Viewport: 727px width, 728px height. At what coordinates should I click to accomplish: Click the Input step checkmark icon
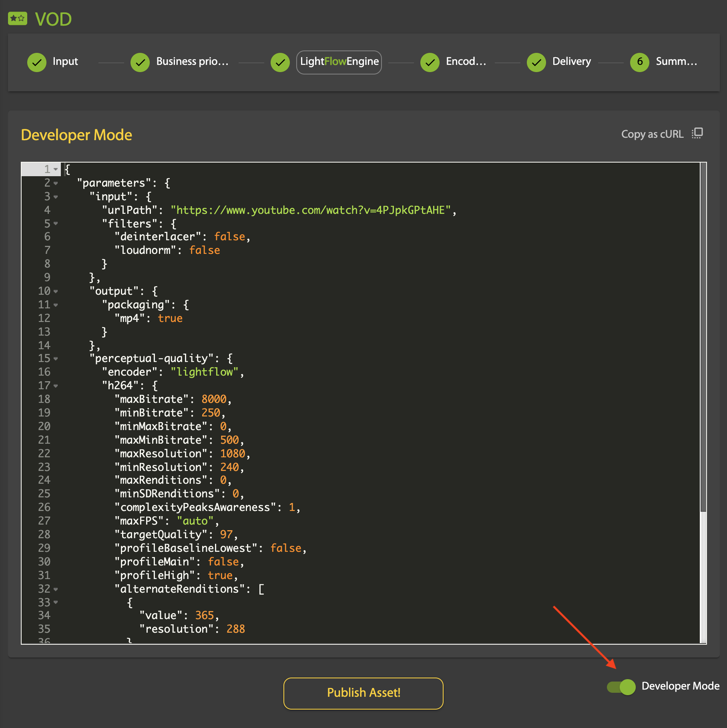pos(37,62)
